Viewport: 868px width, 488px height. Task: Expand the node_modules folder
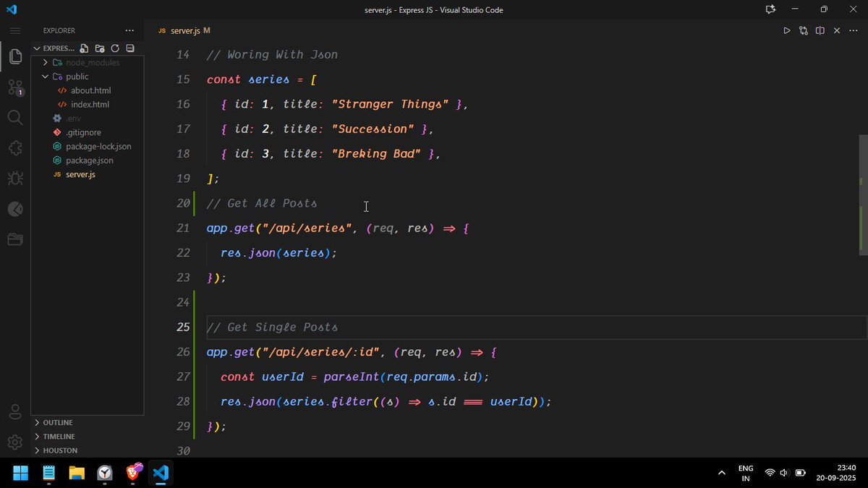click(x=87, y=62)
